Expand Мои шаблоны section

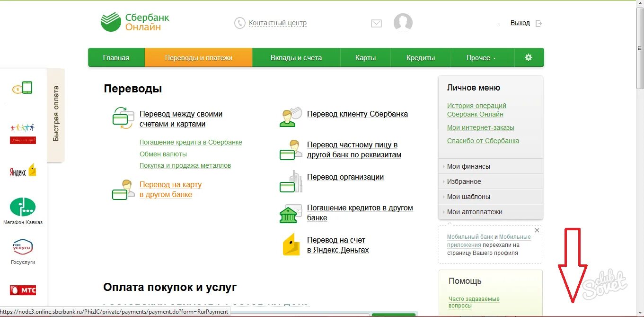pos(491,197)
